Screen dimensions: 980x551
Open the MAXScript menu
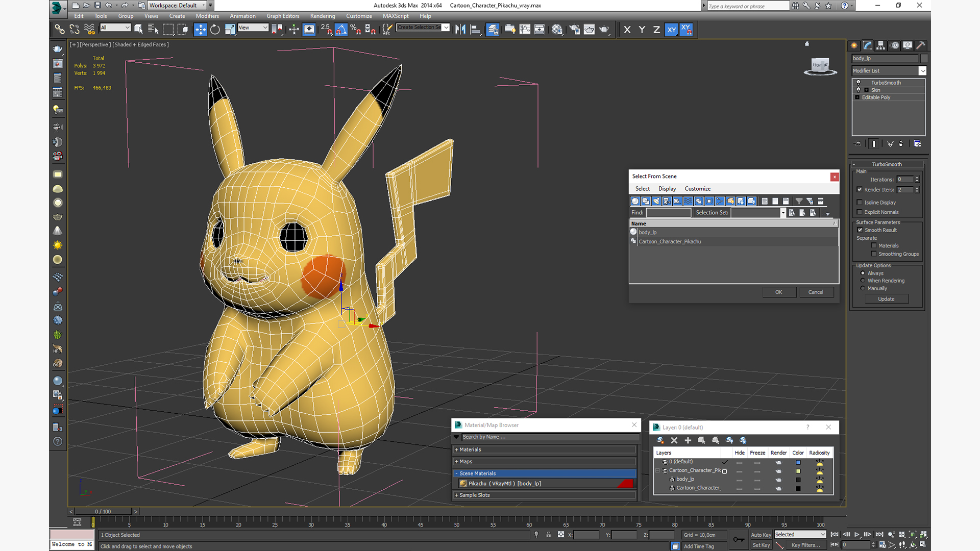396,16
